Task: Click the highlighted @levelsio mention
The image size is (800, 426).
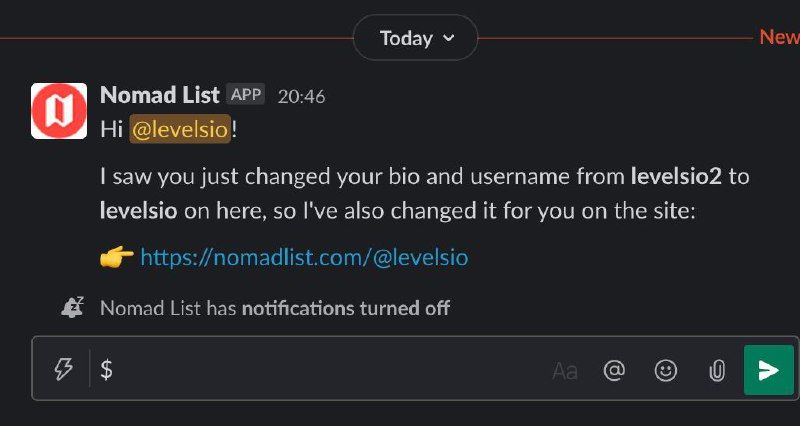Action: [181, 129]
